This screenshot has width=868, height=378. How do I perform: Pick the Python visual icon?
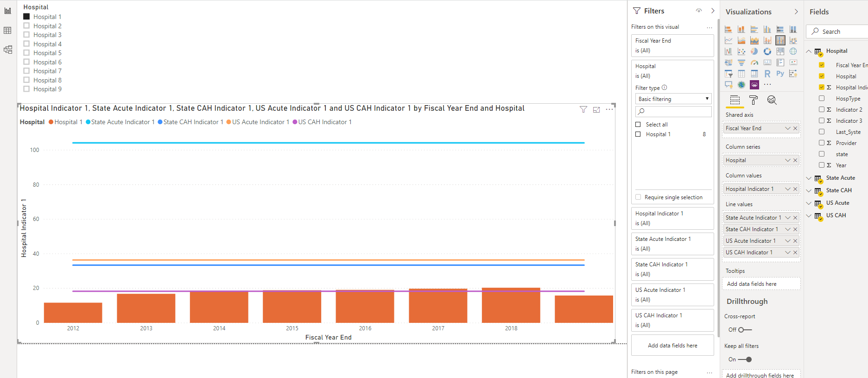780,74
